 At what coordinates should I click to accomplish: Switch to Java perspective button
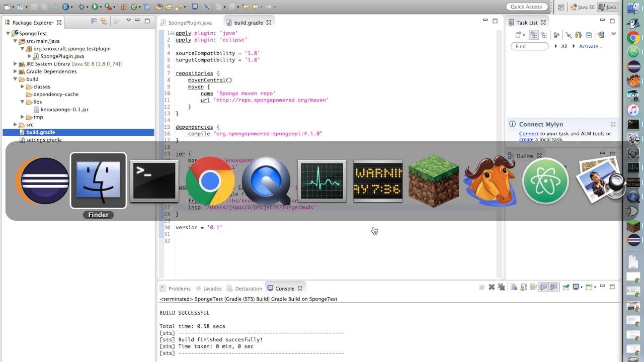coord(607,7)
